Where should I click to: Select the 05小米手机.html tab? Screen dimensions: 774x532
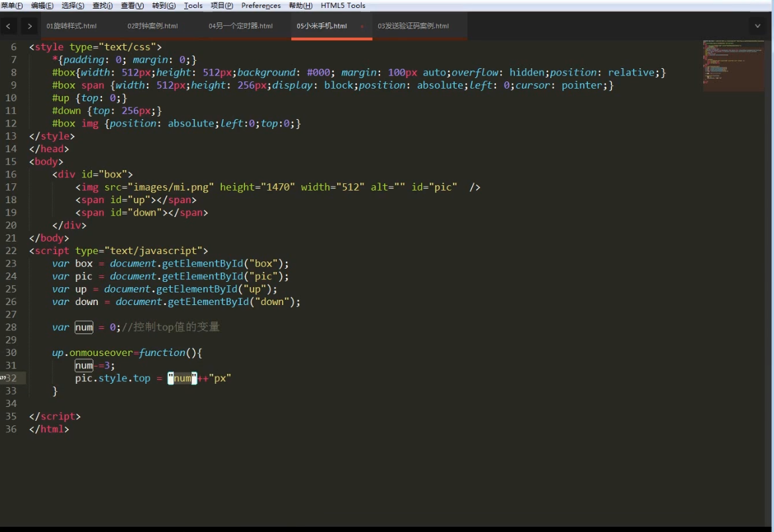click(322, 26)
